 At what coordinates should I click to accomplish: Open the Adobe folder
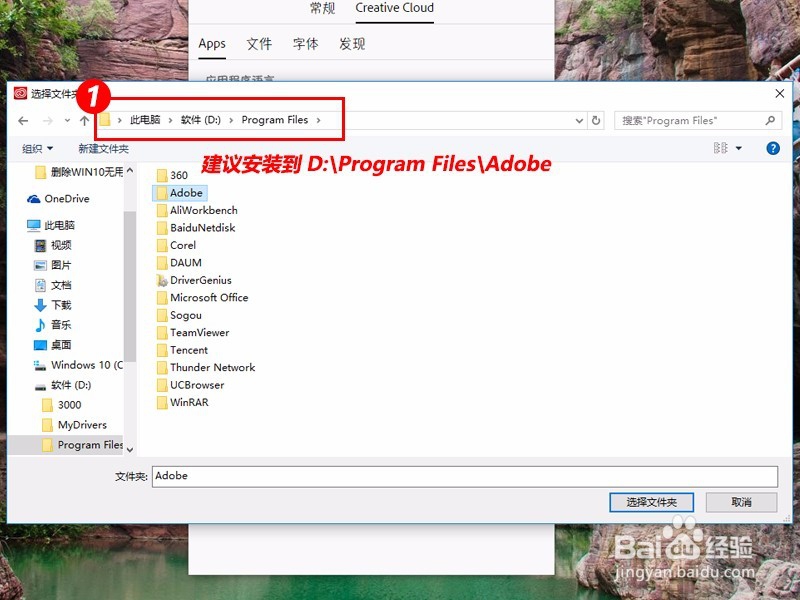(185, 192)
